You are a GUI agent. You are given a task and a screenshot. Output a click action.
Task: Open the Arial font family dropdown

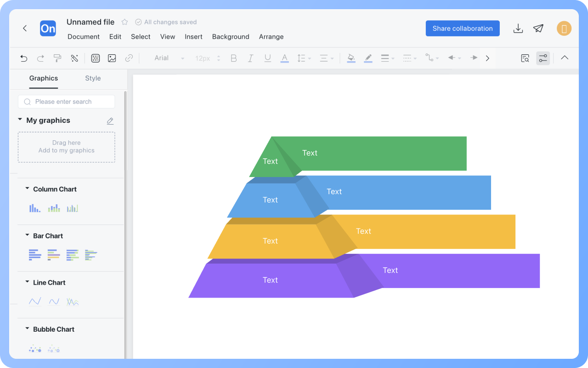[x=170, y=58]
